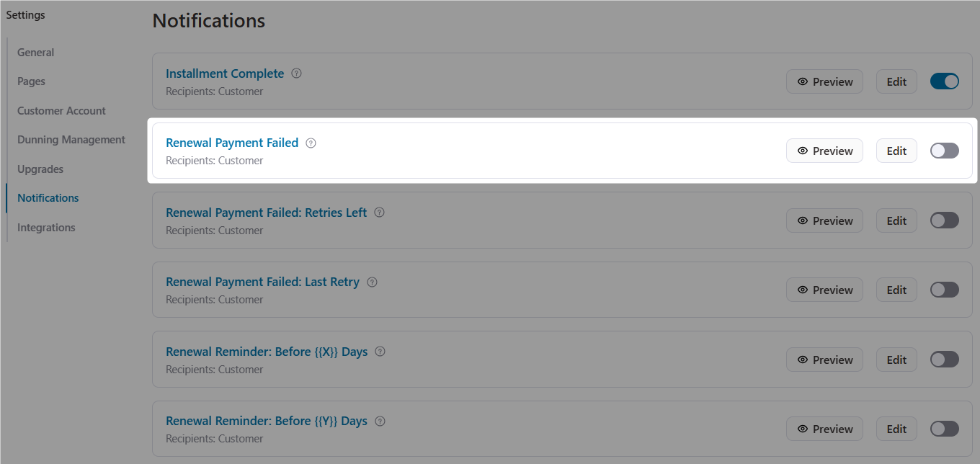Click the help icon beside Renewal Payment Failed

coord(311,143)
